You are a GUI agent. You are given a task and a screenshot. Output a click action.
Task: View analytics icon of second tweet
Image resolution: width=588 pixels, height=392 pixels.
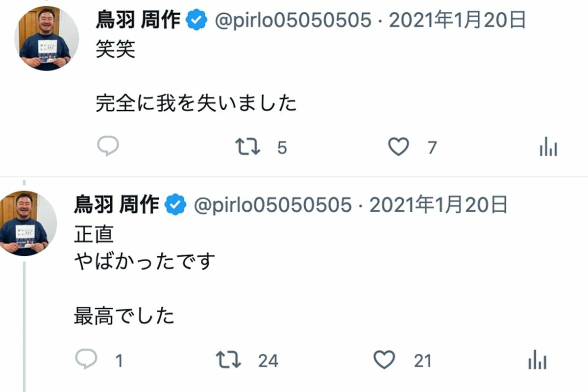[x=537, y=361]
